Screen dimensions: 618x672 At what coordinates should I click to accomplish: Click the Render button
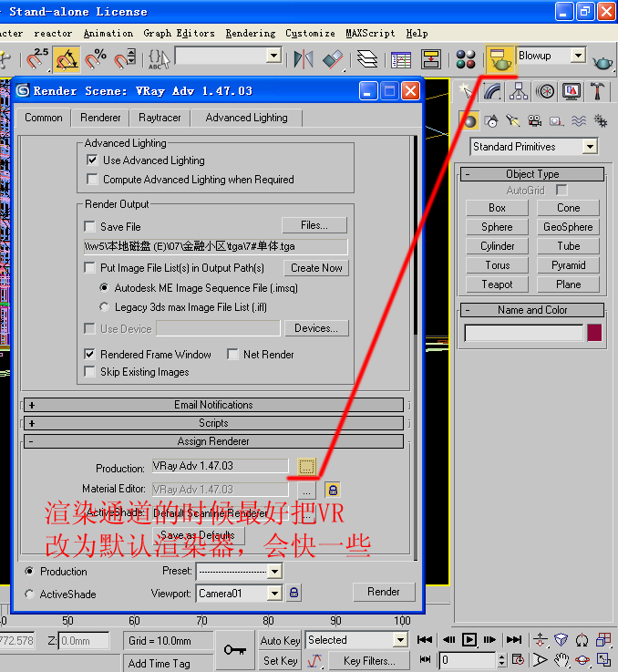tap(384, 592)
